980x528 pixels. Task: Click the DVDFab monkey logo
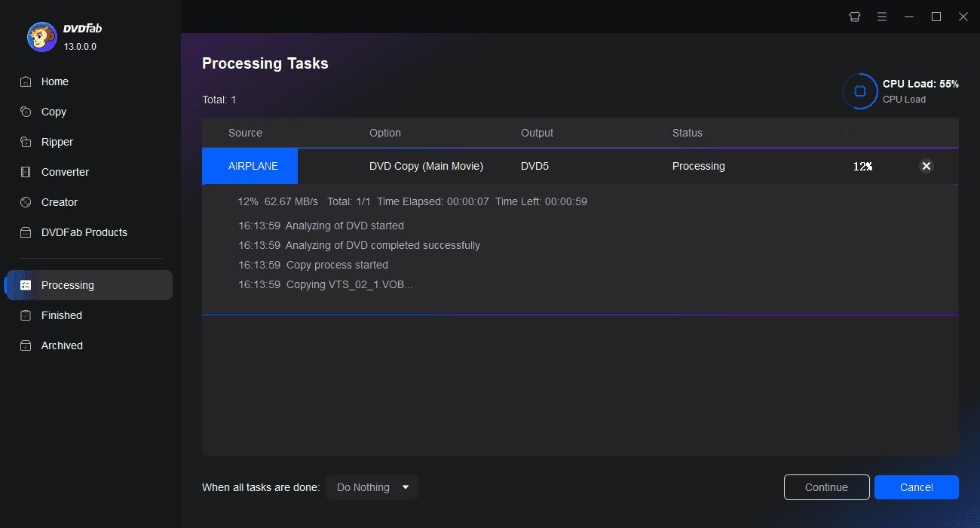coord(41,36)
